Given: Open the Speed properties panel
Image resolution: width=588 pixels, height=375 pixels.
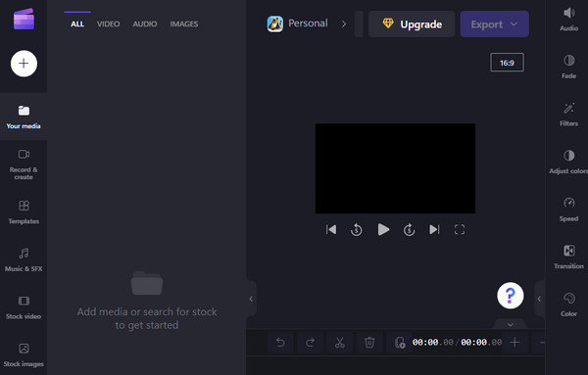Looking at the screenshot, I should point(568,210).
